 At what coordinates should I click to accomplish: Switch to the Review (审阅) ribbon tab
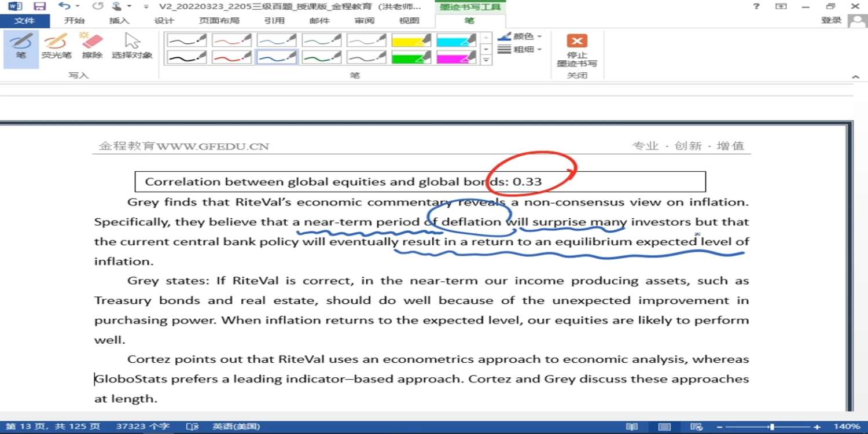click(x=365, y=21)
